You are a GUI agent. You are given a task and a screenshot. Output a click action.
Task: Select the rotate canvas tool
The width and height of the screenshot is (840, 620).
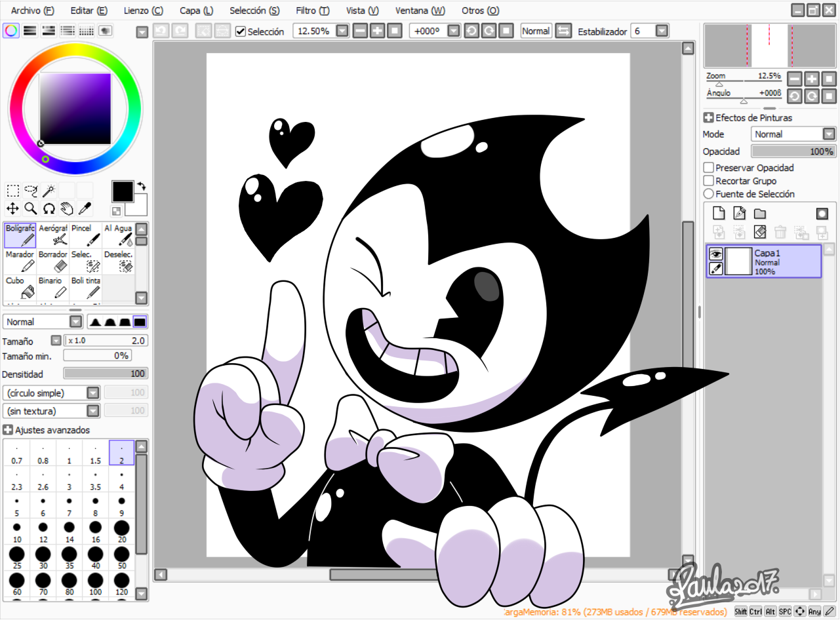(49, 208)
